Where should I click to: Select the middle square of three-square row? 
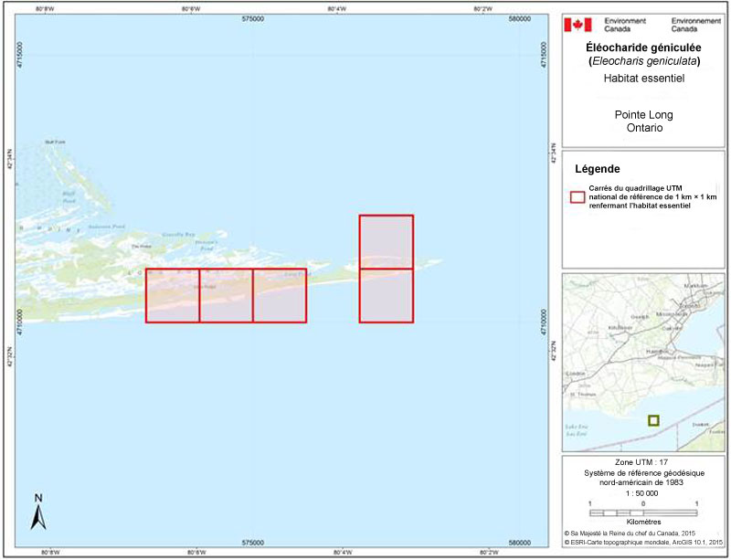click(226, 295)
